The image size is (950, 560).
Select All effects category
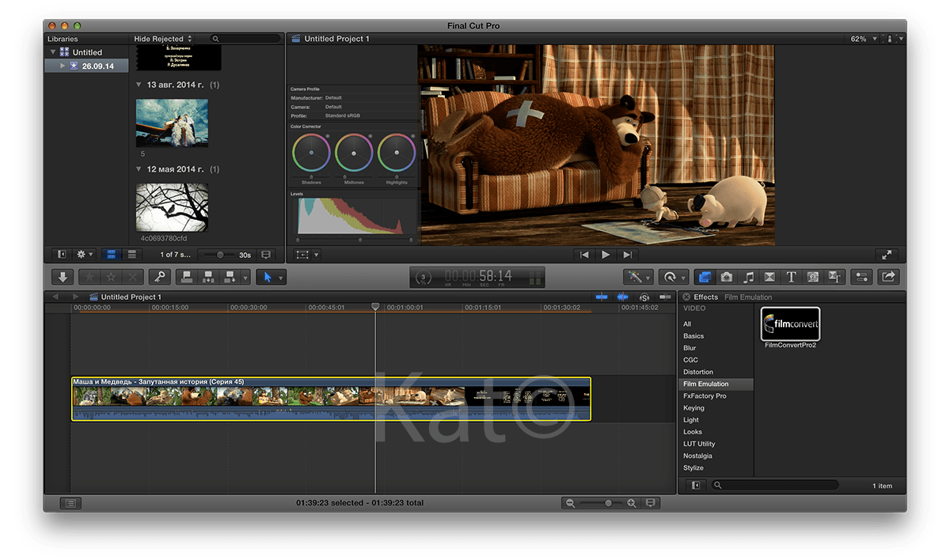(687, 324)
